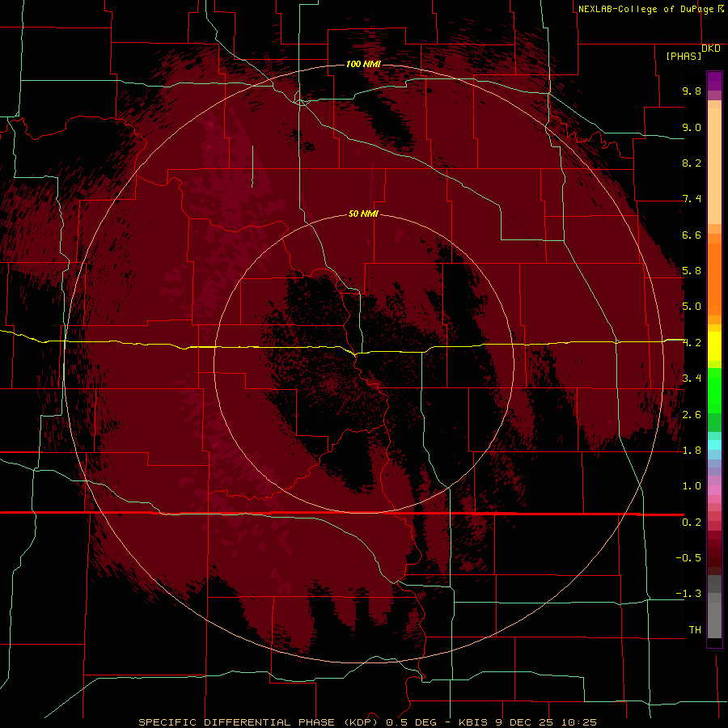
Task: Click the 100 NMI range ring label
Action: (363, 64)
